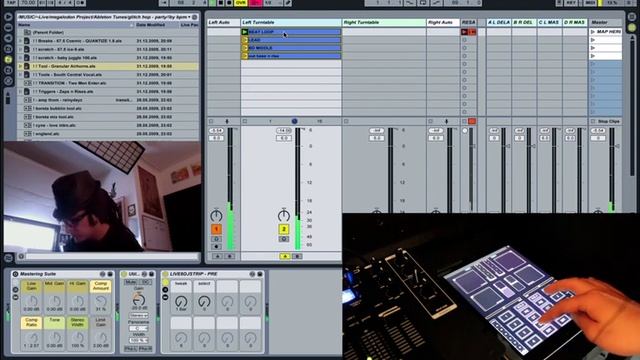Toggle the Mastering Suite device activator

(16, 274)
